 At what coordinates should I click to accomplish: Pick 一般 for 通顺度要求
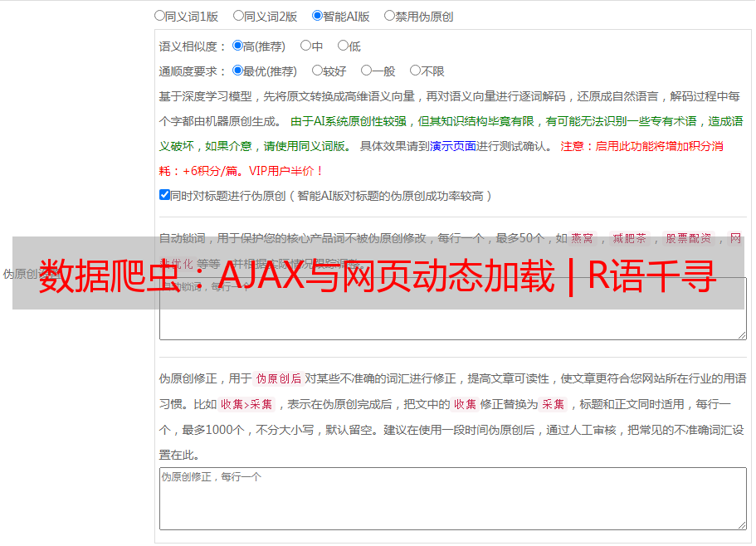tap(366, 71)
